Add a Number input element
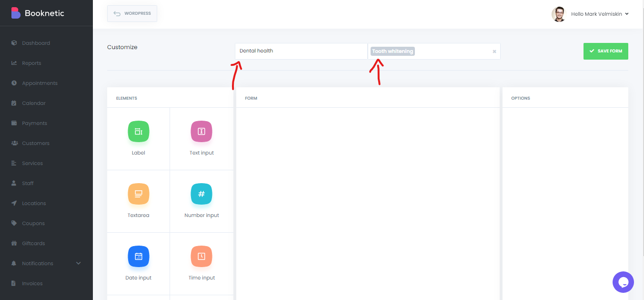644x300 pixels. click(201, 201)
